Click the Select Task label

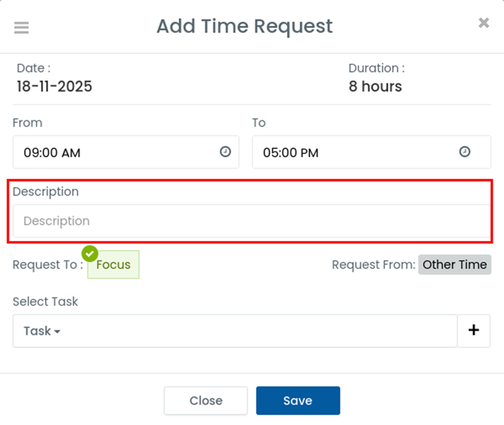tap(45, 302)
